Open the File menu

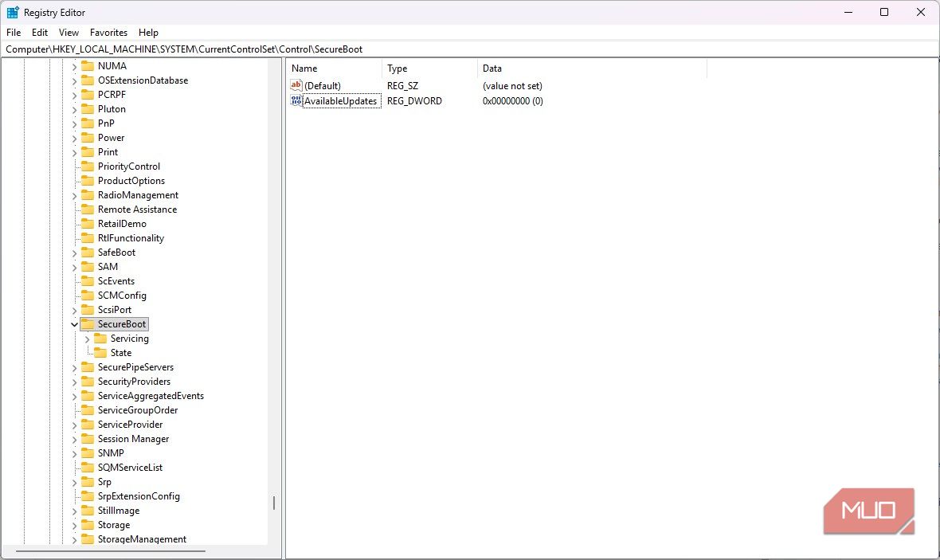click(x=14, y=33)
